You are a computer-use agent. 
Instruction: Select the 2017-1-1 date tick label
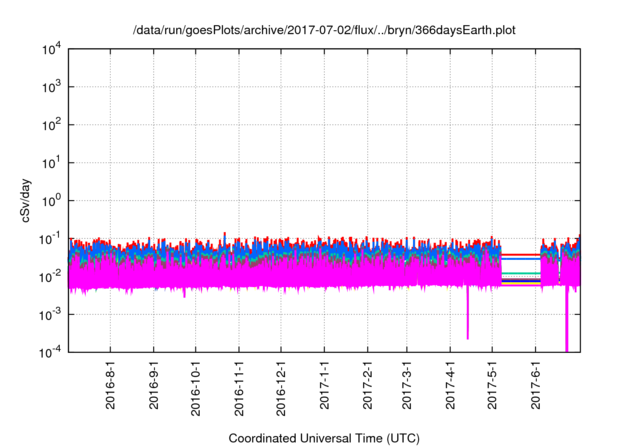pyautogui.click(x=324, y=389)
